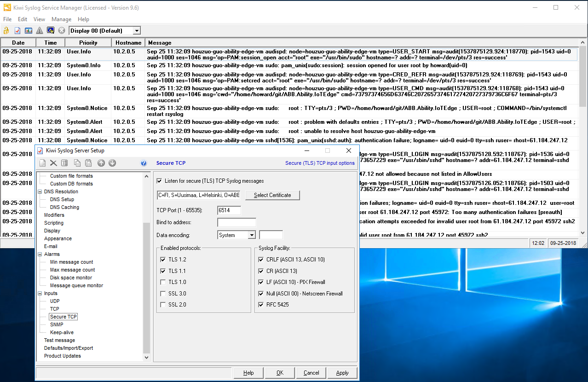Screen dimensions: 588x382
Task: Toggle the RFC 5425 checkbox
Action: click(x=261, y=305)
